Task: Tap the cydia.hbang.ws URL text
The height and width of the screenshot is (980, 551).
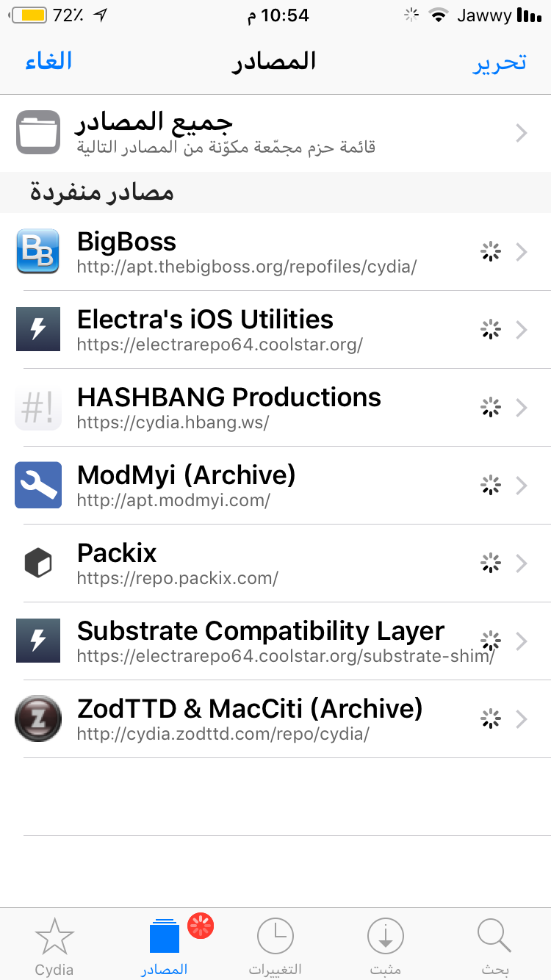Action: [x=173, y=422]
